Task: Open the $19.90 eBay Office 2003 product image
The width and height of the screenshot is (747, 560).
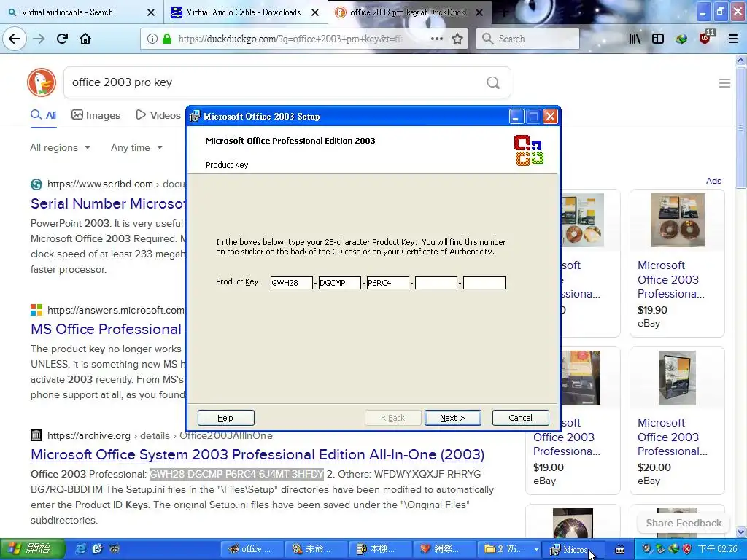Action: (677, 220)
